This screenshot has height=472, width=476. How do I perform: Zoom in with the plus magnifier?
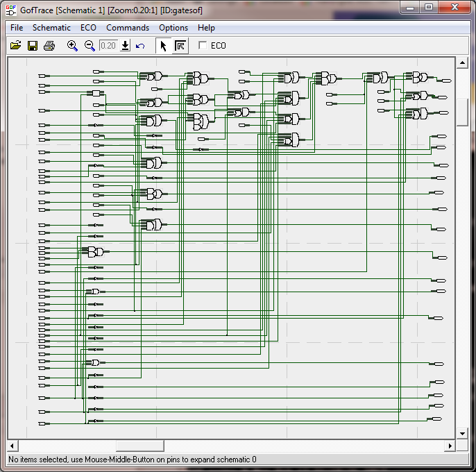[x=72, y=46]
